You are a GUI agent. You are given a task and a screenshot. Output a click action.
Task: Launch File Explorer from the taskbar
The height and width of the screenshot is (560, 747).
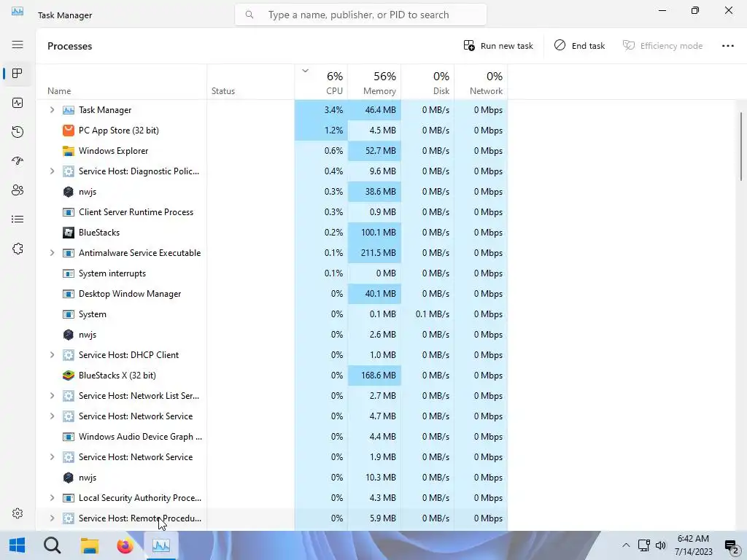click(x=89, y=545)
